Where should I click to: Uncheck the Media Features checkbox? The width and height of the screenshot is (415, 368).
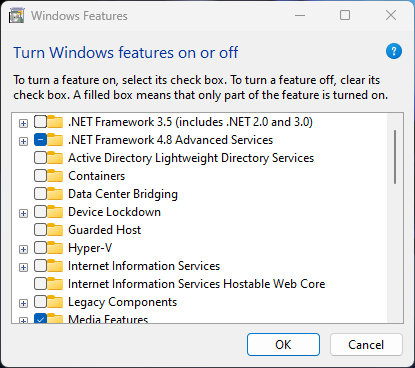(40, 318)
